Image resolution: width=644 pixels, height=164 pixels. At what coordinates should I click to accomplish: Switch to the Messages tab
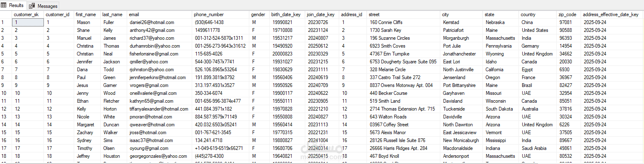[43, 6]
